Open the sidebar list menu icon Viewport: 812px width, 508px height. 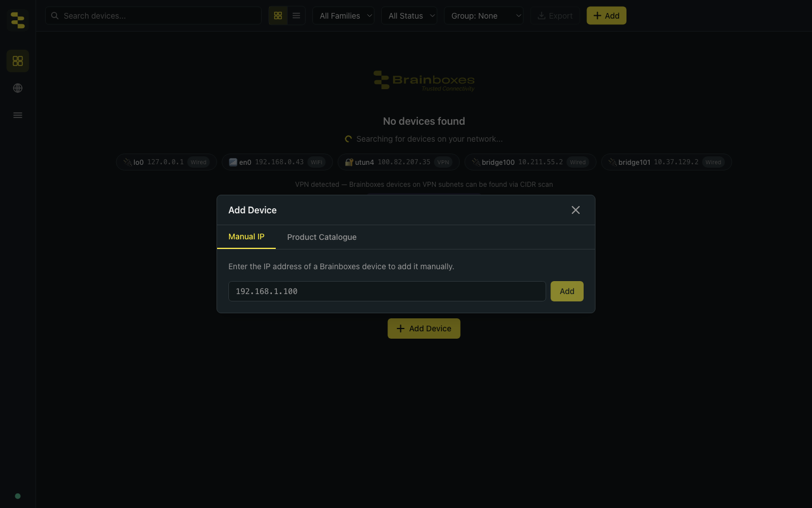click(x=18, y=115)
